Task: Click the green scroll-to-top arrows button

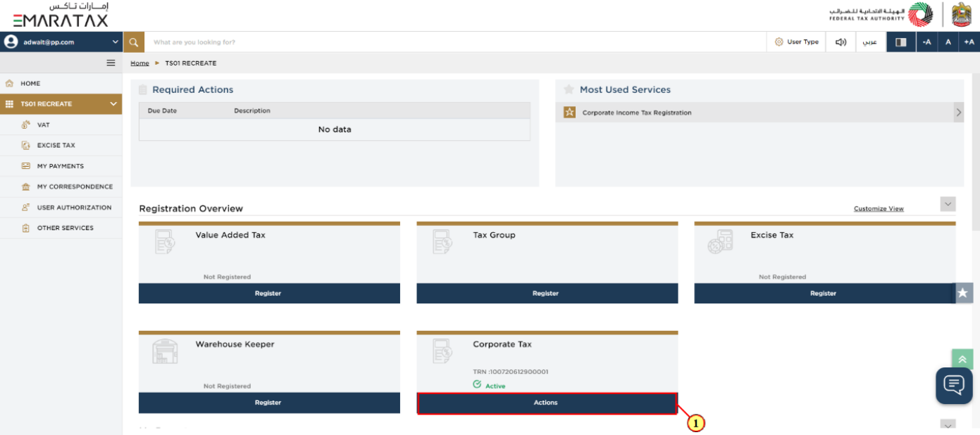Action: click(x=962, y=359)
